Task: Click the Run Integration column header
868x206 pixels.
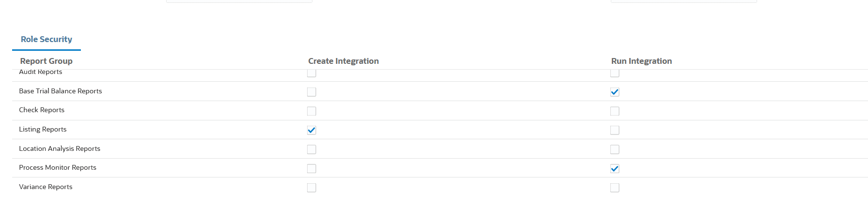Action: [x=641, y=61]
